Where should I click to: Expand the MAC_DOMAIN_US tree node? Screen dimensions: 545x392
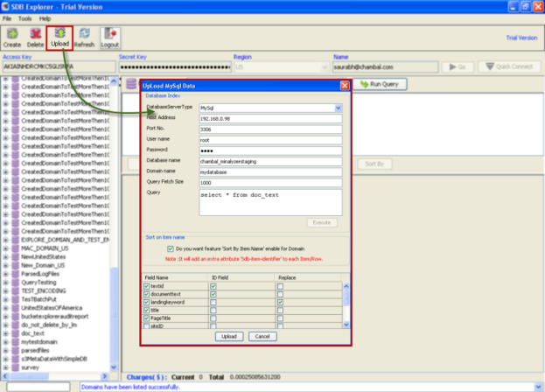click(5, 248)
